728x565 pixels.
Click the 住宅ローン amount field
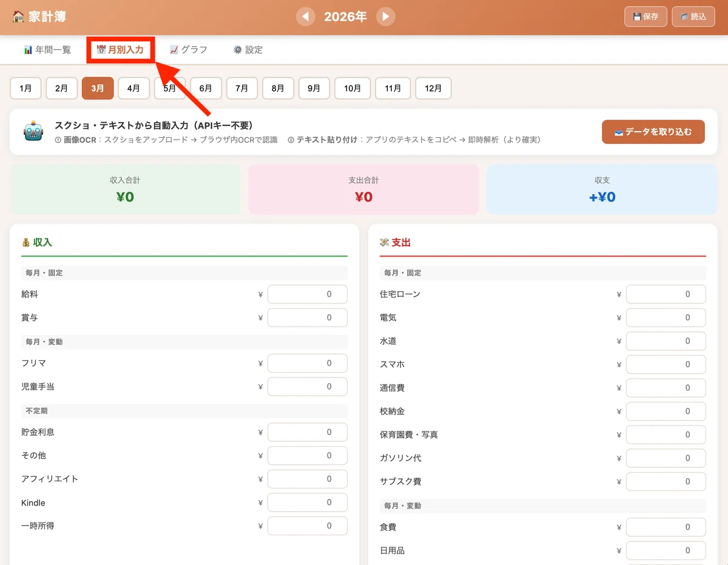coord(666,294)
